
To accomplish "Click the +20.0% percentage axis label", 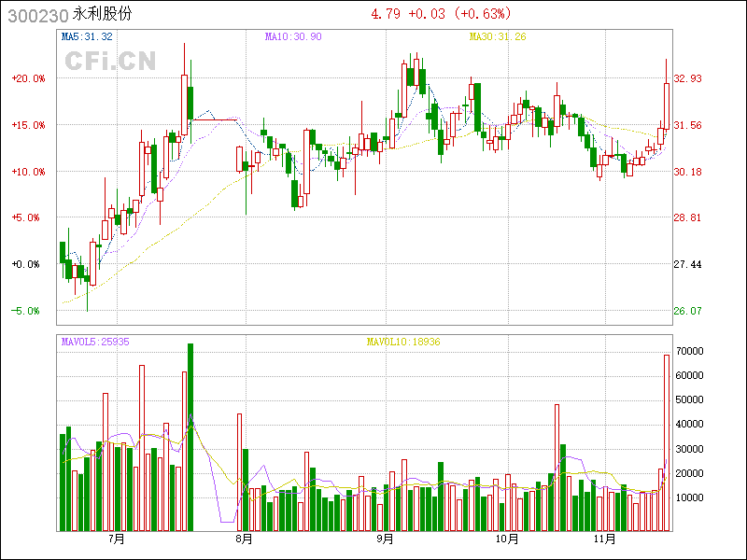I will (28, 78).
